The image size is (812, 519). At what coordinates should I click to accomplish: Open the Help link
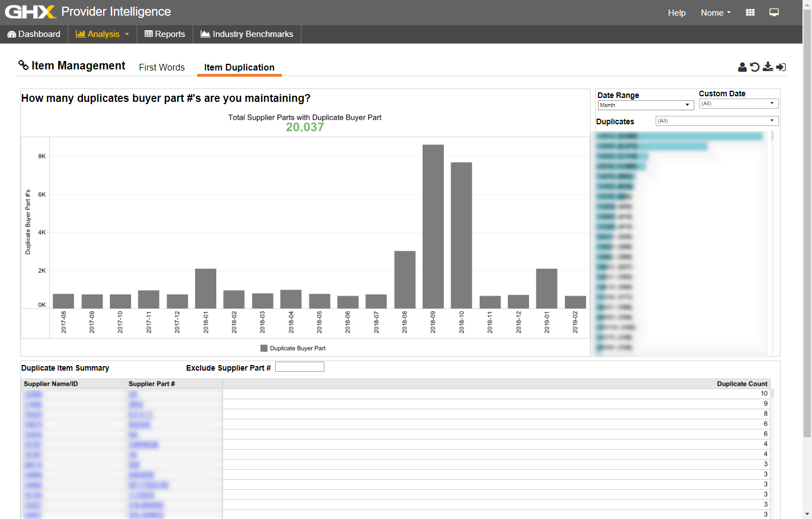676,13
